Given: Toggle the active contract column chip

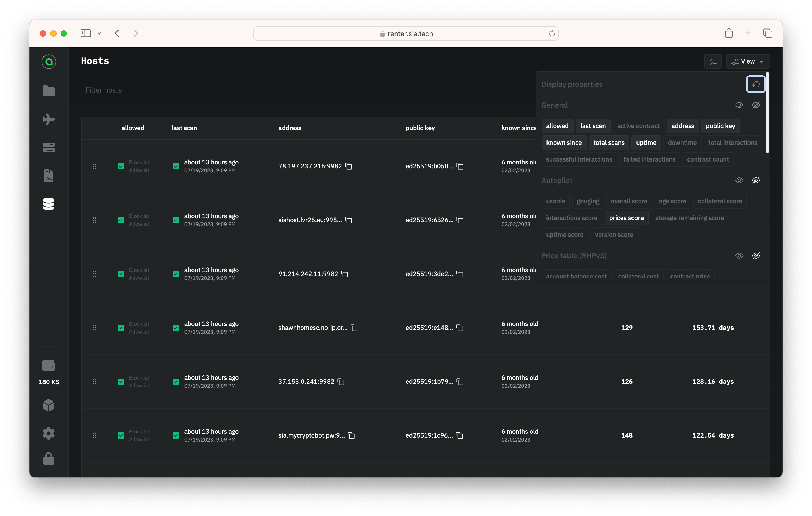Looking at the screenshot, I should point(638,126).
